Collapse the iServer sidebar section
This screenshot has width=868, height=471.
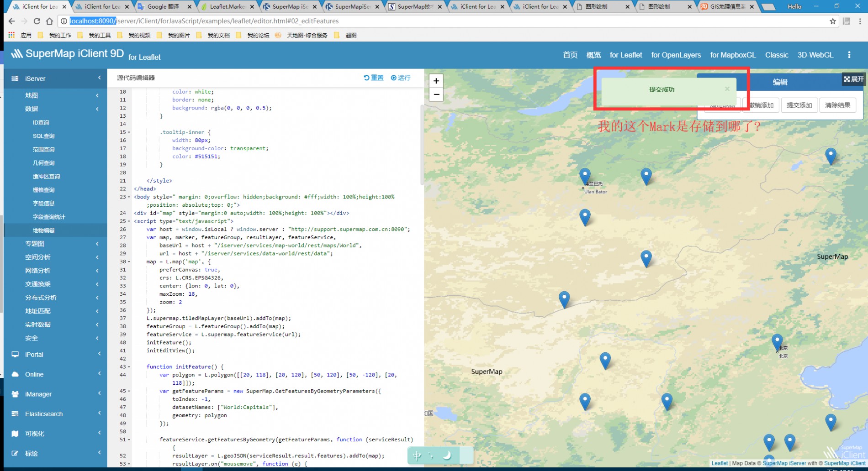(55, 78)
